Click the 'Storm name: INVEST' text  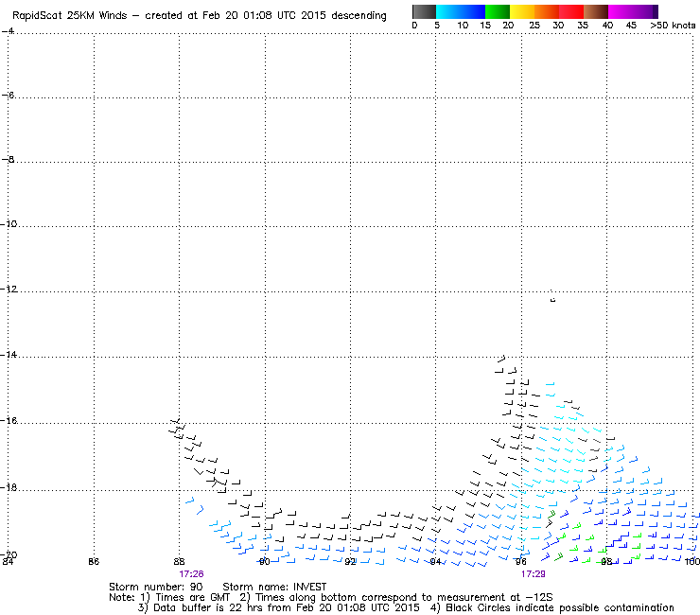tap(274, 587)
